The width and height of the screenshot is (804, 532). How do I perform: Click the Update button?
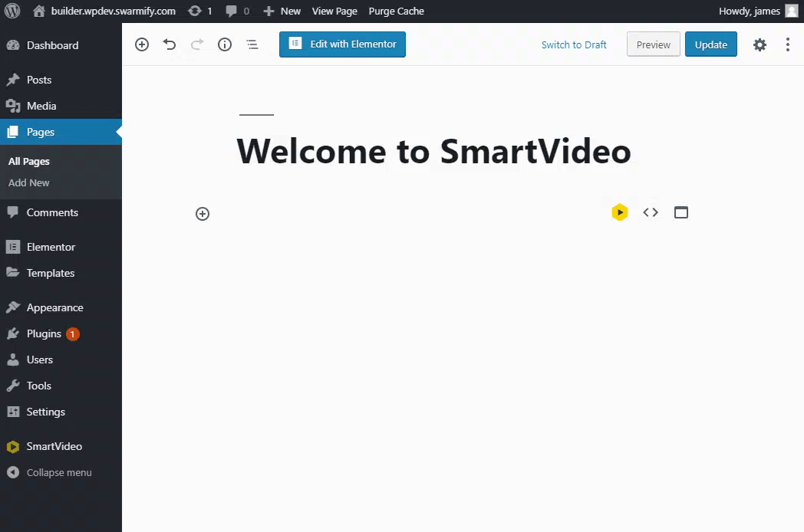pyautogui.click(x=710, y=44)
